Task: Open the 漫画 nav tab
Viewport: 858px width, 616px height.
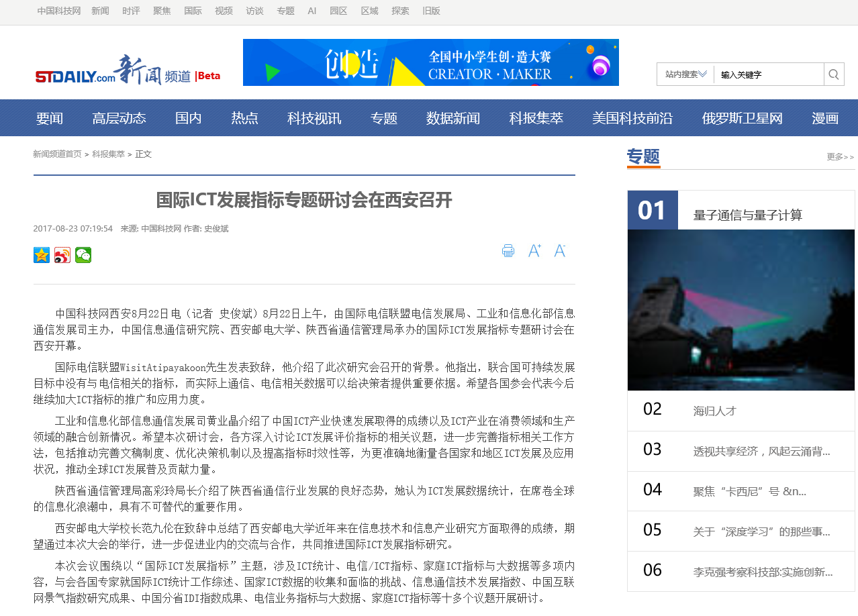Action: (825, 118)
